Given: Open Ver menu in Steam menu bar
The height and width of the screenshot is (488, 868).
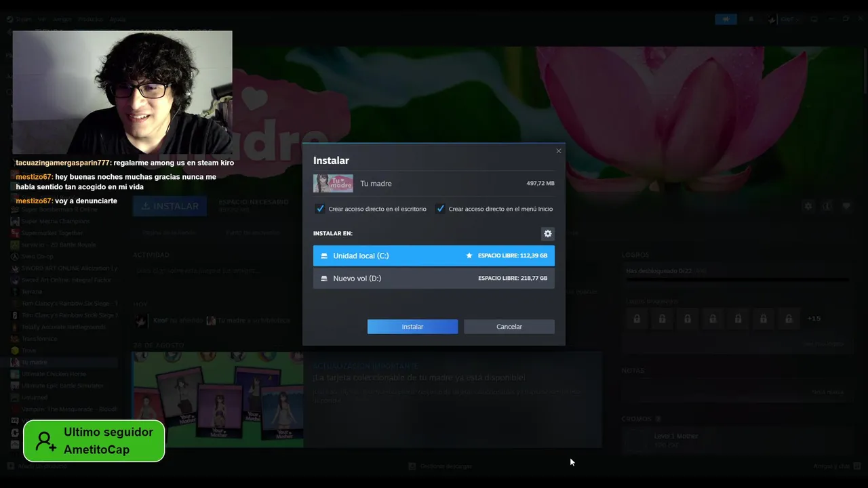Looking at the screenshot, I should 42,19.
